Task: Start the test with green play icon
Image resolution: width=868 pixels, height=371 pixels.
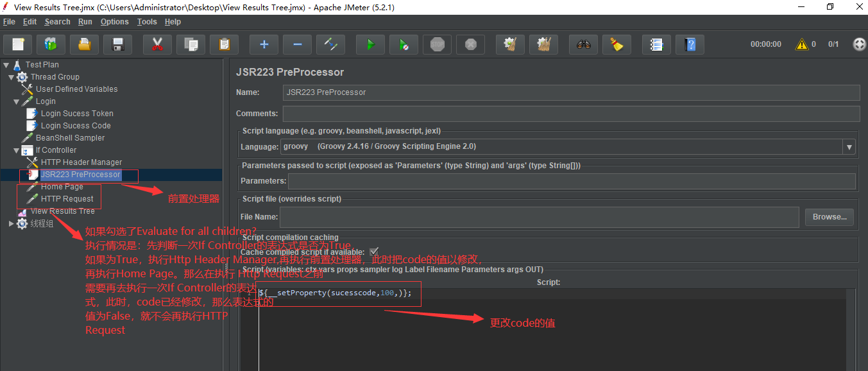Action: pos(370,44)
